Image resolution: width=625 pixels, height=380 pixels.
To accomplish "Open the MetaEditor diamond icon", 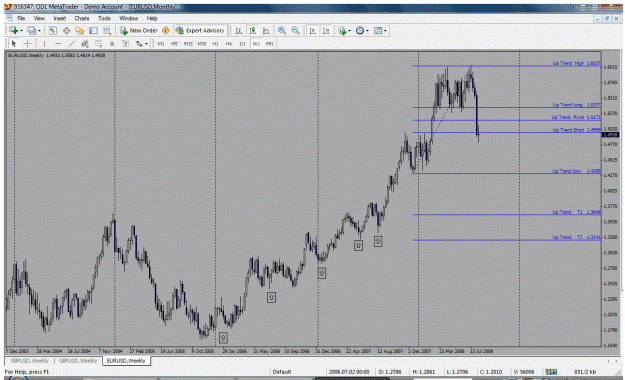I will pyautogui.click(x=165, y=31).
